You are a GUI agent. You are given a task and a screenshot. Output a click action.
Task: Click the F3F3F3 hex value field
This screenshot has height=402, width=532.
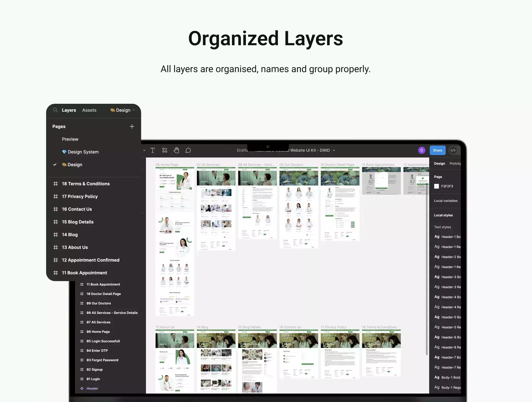pyautogui.click(x=447, y=186)
